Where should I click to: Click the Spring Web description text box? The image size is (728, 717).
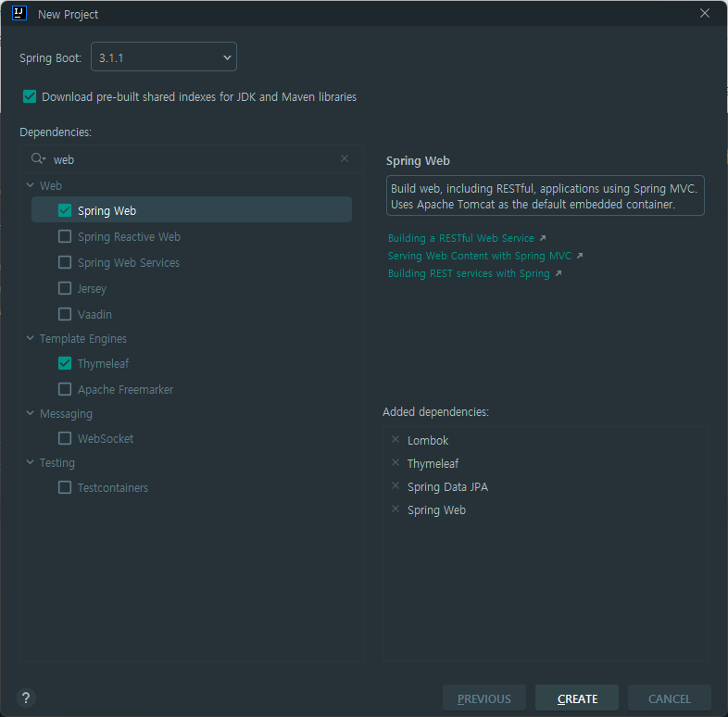click(545, 195)
